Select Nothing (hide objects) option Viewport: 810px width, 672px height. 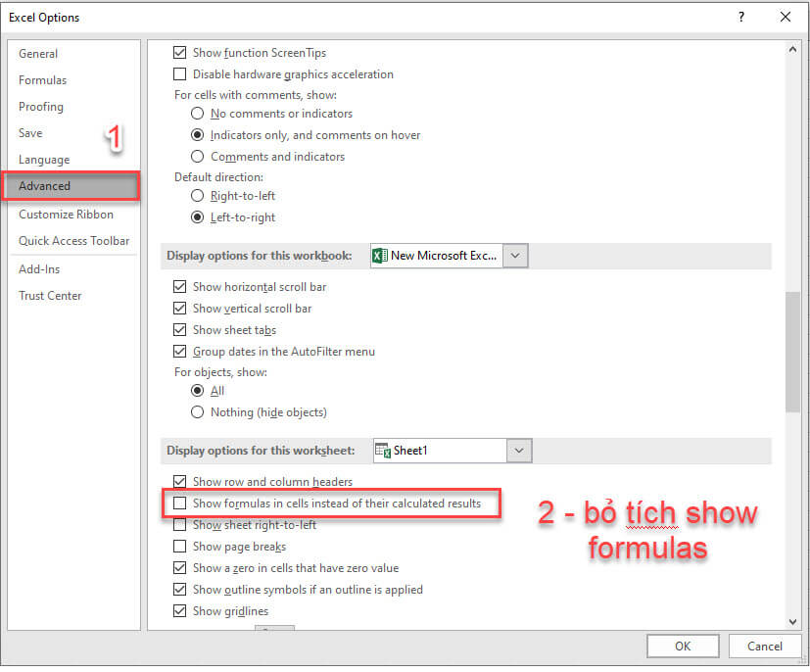(197, 412)
